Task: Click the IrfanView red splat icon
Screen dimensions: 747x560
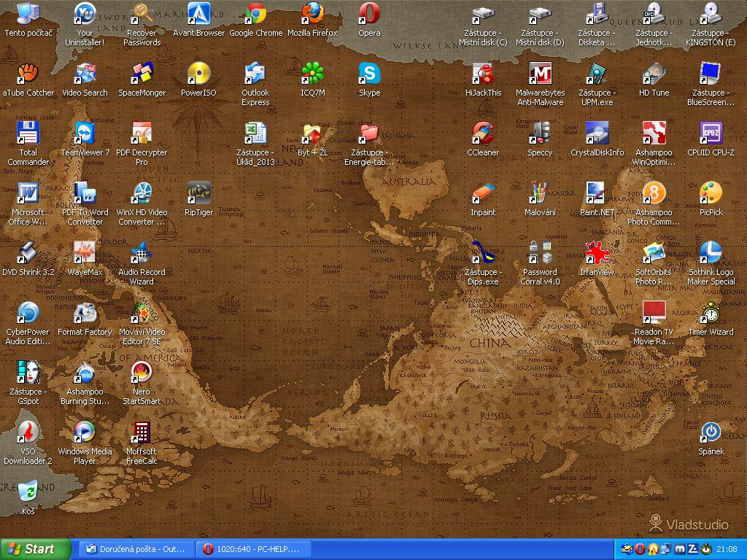Action: 597,252
